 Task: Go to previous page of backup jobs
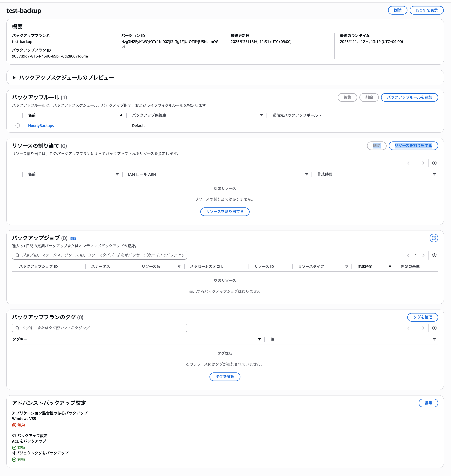pyautogui.click(x=408, y=255)
